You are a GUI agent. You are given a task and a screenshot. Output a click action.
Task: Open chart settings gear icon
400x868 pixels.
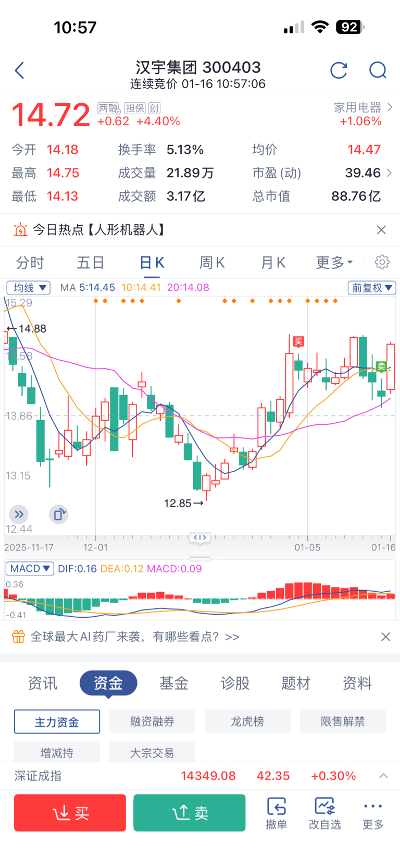pyautogui.click(x=382, y=262)
